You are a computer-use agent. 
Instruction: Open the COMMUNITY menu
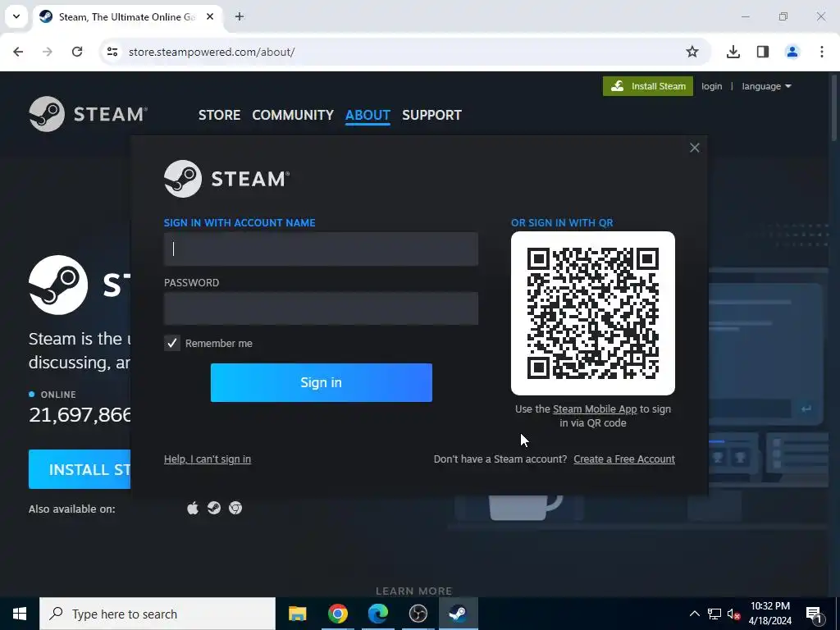[x=293, y=115]
